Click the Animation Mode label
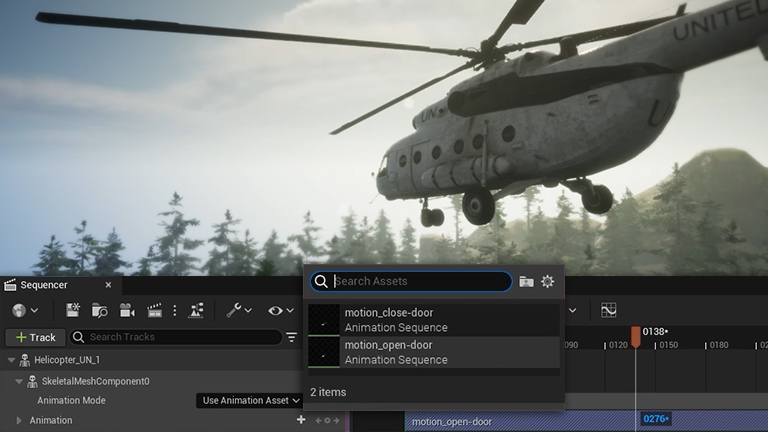This screenshot has width=768, height=432. pyautogui.click(x=72, y=400)
